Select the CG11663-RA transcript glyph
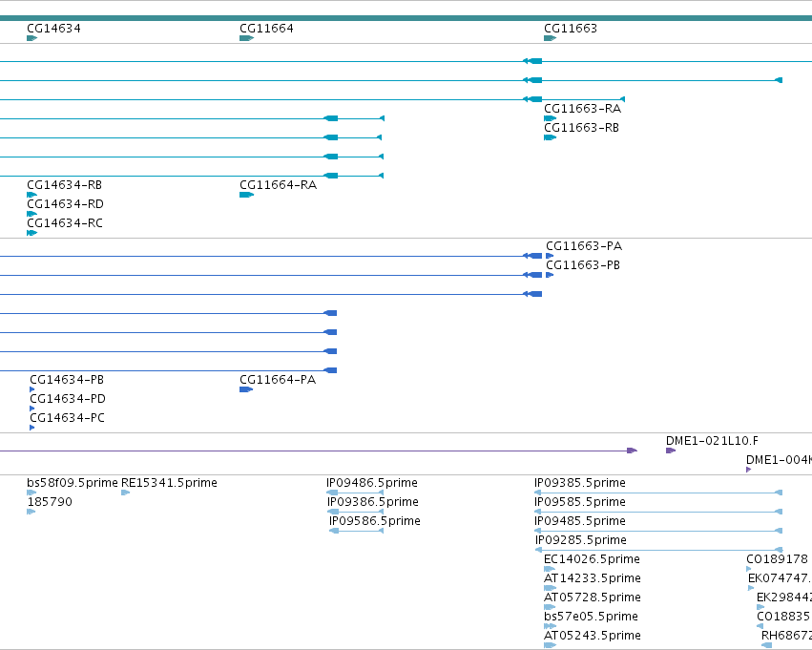Image resolution: width=812 pixels, height=650 pixels. [550, 118]
